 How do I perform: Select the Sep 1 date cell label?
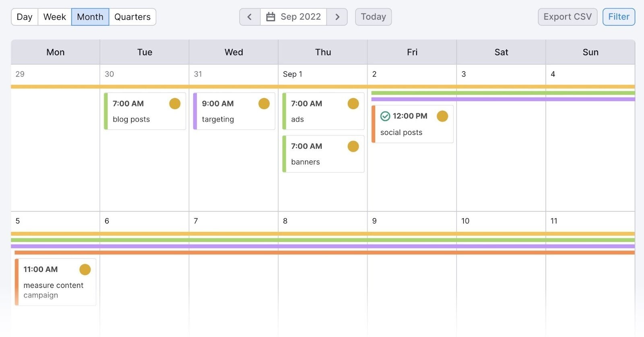pyautogui.click(x=293, y=74)
